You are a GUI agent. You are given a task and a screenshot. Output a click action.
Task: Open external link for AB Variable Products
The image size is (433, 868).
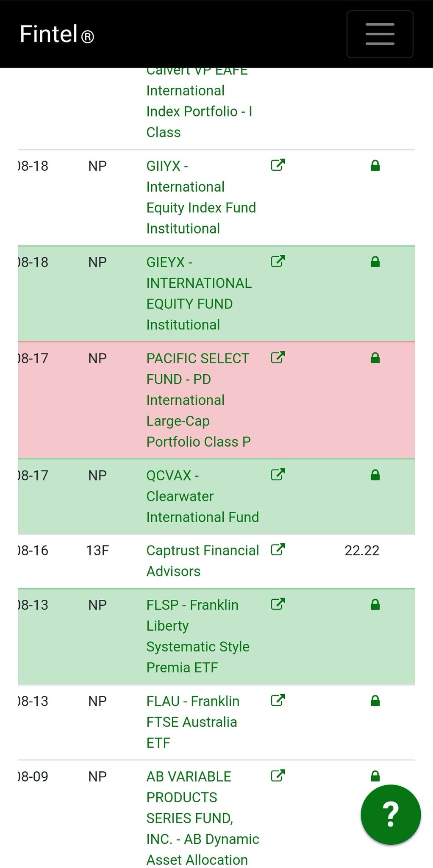pyautogui.click(x=278, y=775)
